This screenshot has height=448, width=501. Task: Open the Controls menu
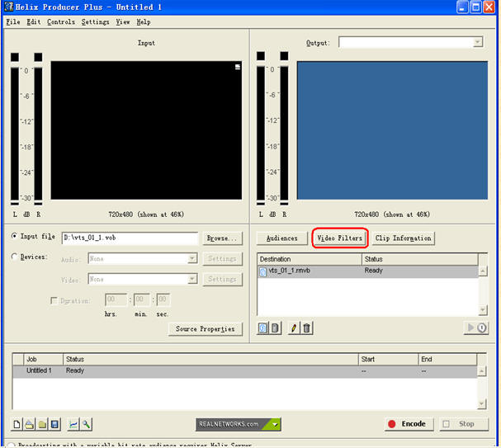coord(61,22)
